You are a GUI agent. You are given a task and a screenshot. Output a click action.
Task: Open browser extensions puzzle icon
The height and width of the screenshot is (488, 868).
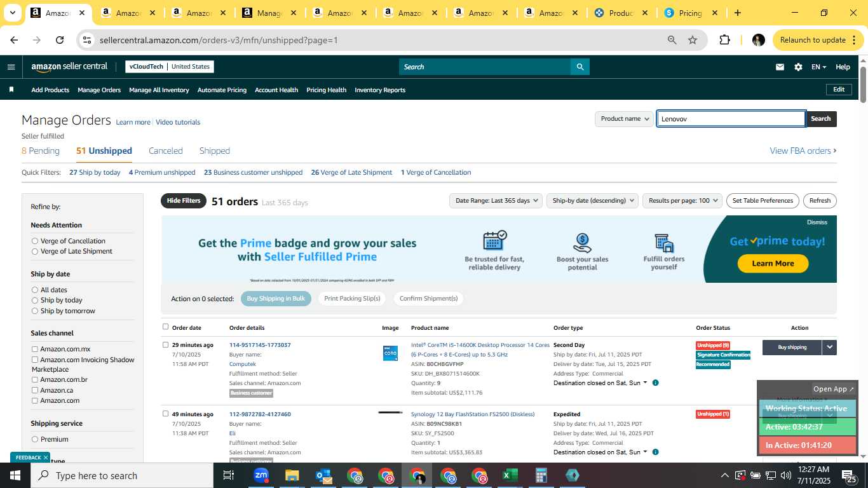pos(724,40)
